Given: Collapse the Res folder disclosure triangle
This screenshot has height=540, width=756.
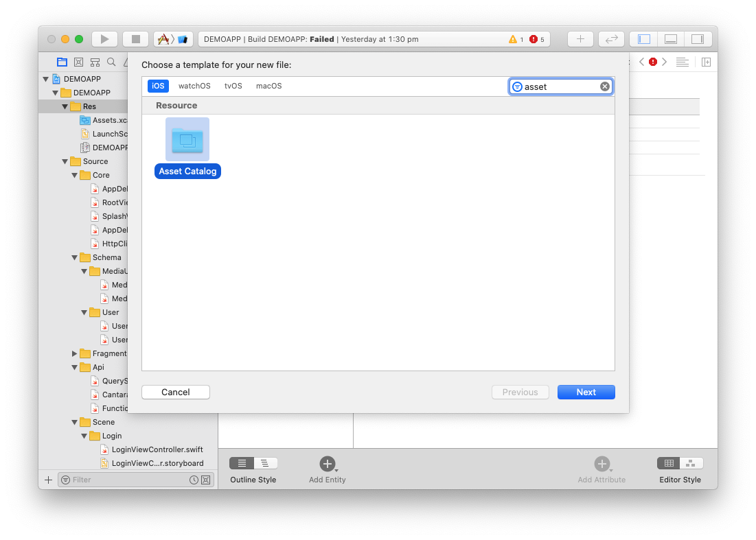Looking at the screenshot, I should pos(64,106).
